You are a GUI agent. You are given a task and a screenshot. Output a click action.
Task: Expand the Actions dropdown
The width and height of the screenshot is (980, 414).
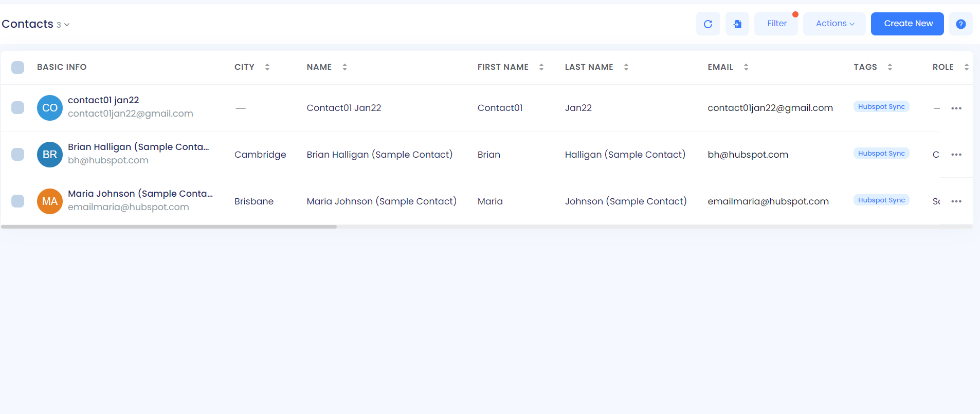pyautogui.click(x=834, y=24)
